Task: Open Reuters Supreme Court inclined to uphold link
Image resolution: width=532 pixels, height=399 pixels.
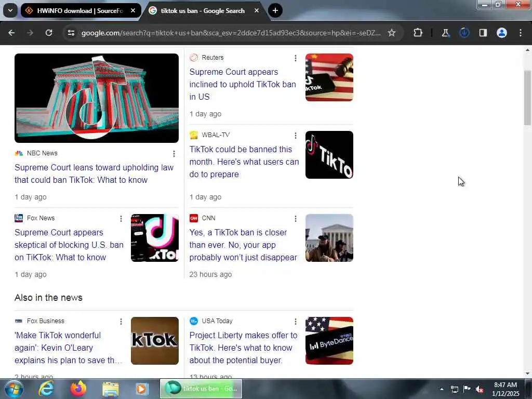Action: [x=243, y=84]
